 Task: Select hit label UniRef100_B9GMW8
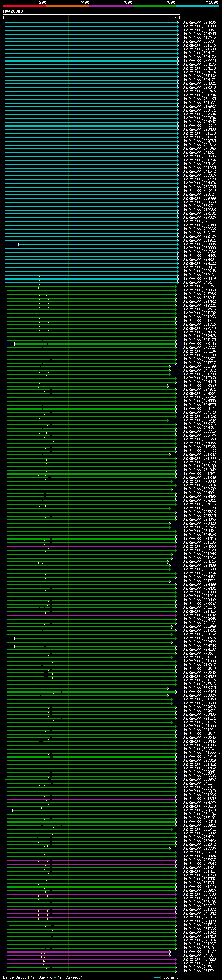(199, 129)
